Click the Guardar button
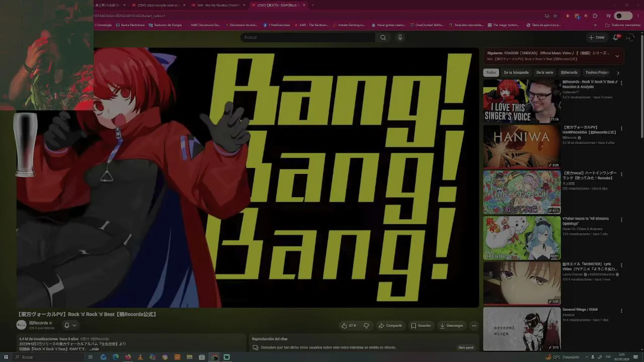This screenshot has height=362, width=644. (x=421, y=325)
